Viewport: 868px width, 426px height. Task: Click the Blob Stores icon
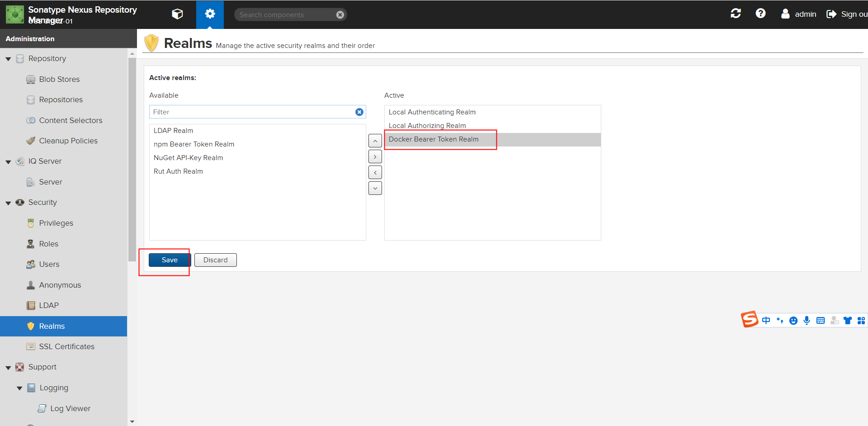click(31, 80)
